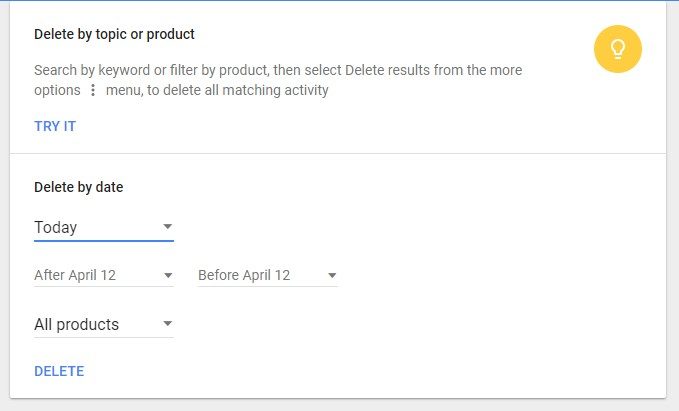Open the After April 12 dropdown
This screenshot has height=411, width=679.
point(104,275)
